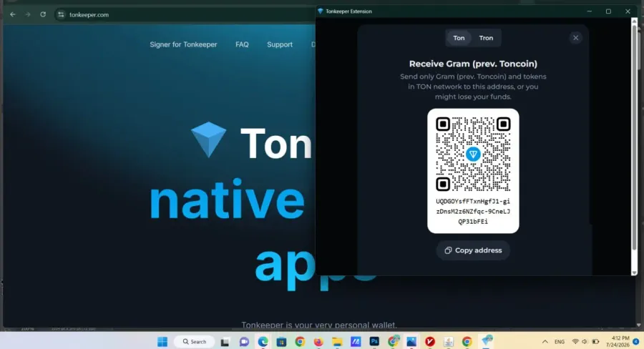Image resolution: width=644 pixels, height=349 pixels.
Task: Click the taskbar Search box
Action: coord(194,341)
